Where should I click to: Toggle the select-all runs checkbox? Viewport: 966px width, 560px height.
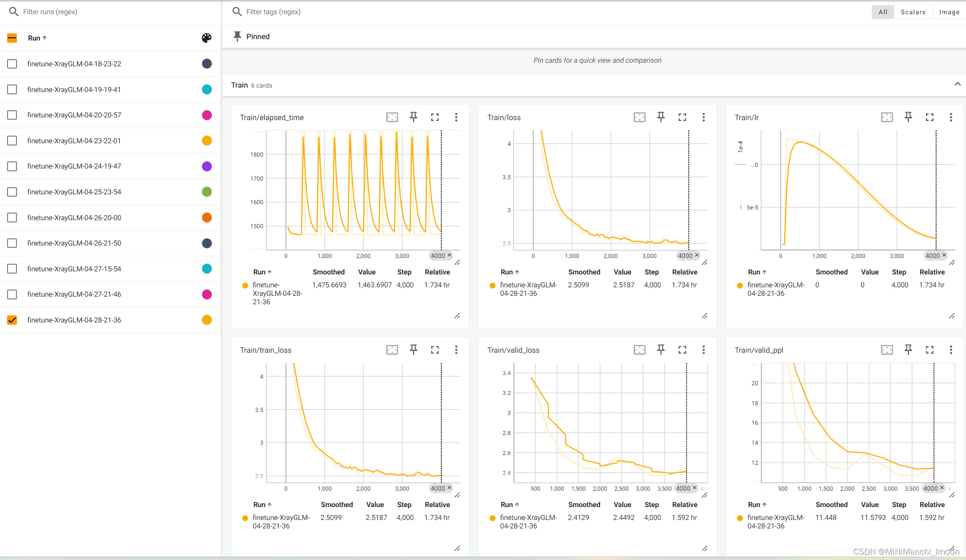point(12,38)
